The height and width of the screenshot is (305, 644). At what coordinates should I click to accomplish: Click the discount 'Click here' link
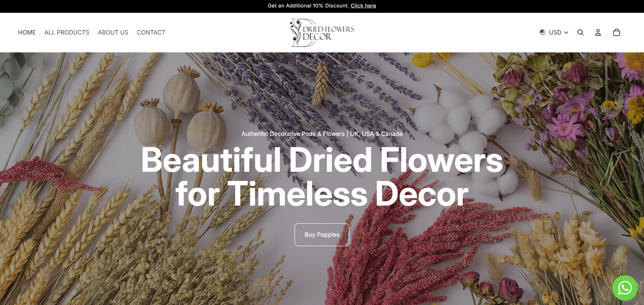(x=363, y=5)
